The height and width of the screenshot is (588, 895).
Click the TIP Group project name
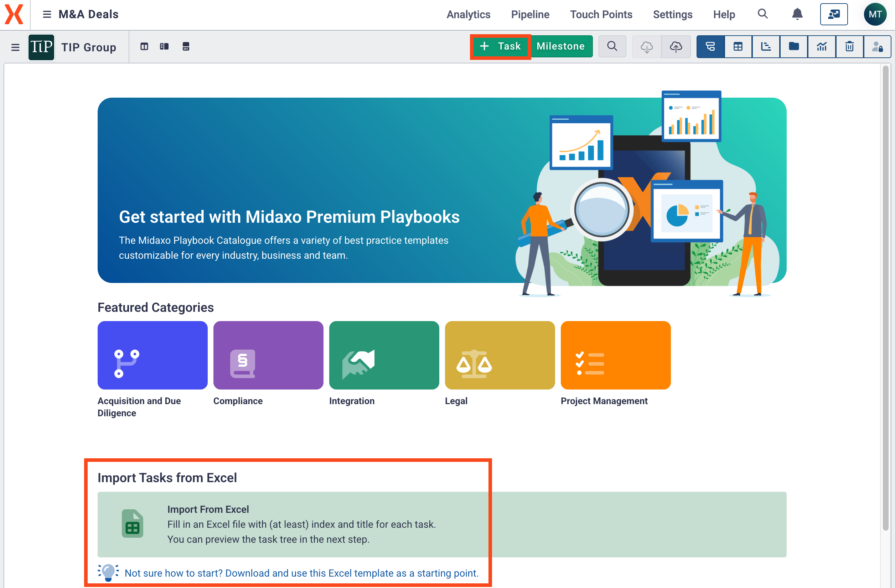89,47
